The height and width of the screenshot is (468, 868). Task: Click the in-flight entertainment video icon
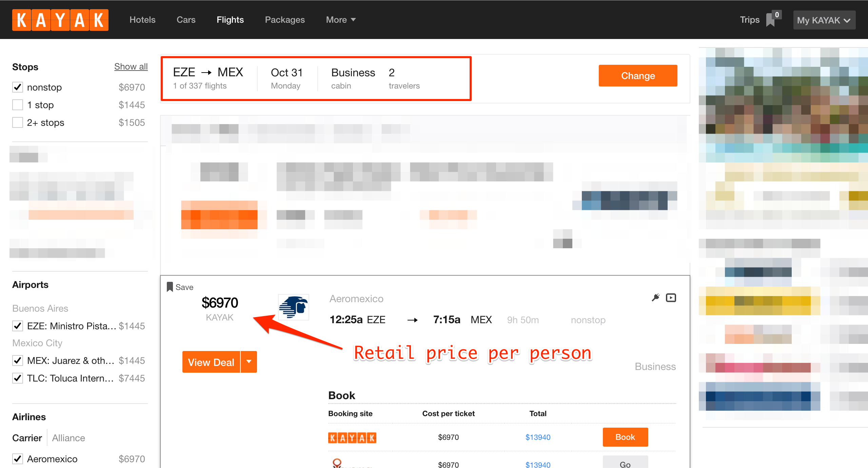point(671,297)
